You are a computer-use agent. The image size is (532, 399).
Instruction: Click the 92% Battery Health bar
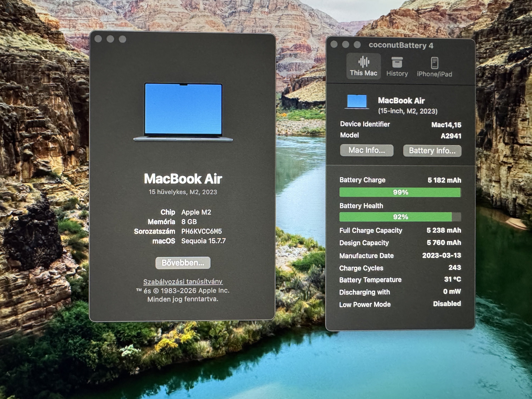(400, 217)
